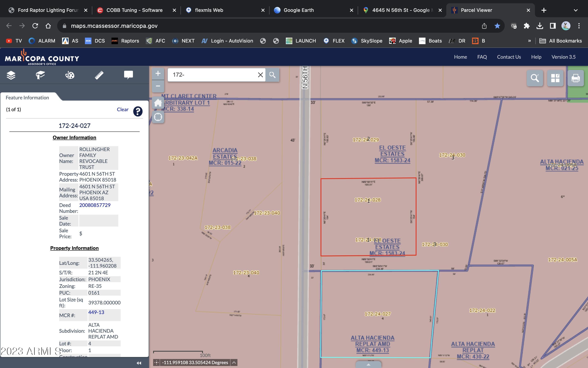This screenshot has width=588, height=368.
Task: Go to Home in site header
Action: (460, 57)
